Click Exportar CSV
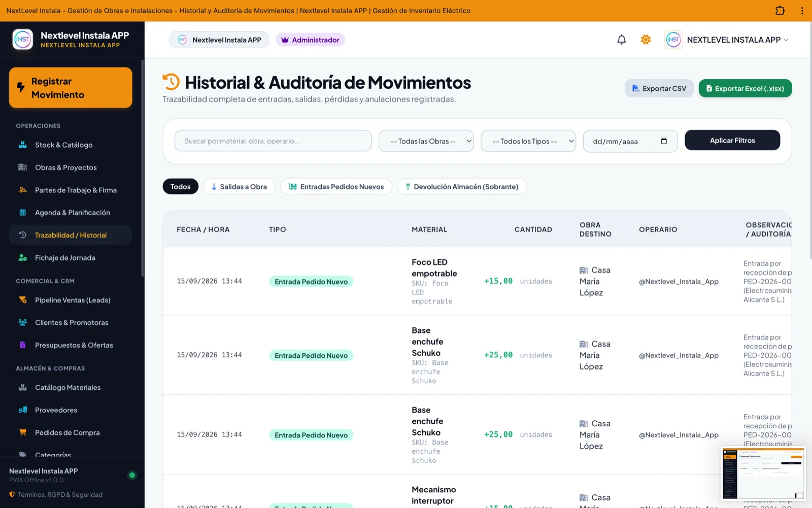This screenshot has width=812, height=508. coord(659,88)
